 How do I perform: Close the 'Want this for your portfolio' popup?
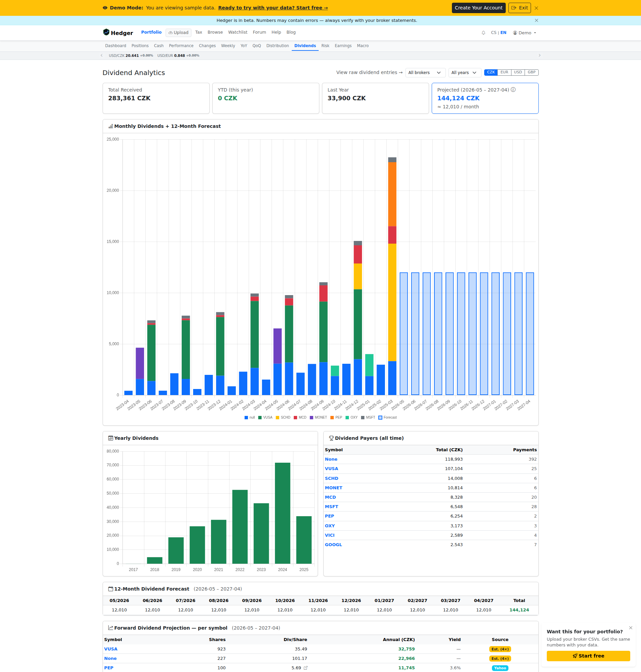(631, 628)
